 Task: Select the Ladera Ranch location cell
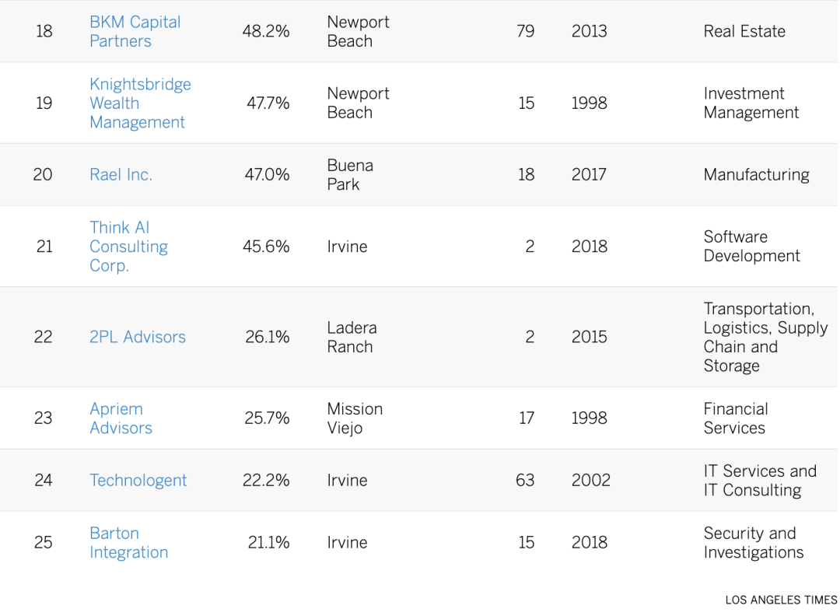[352, 337]
